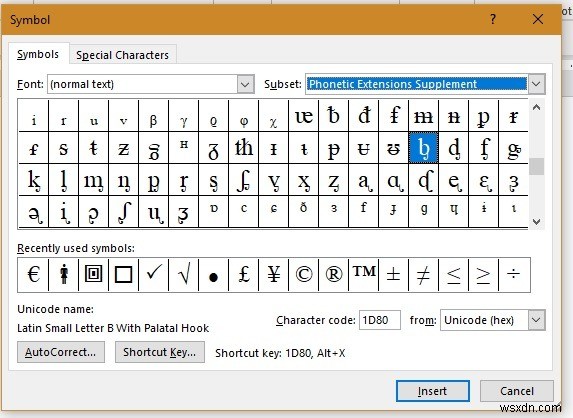Click the Cancel button
The width and height of the screenshot is (573, 418).
[x=517, y=391]
